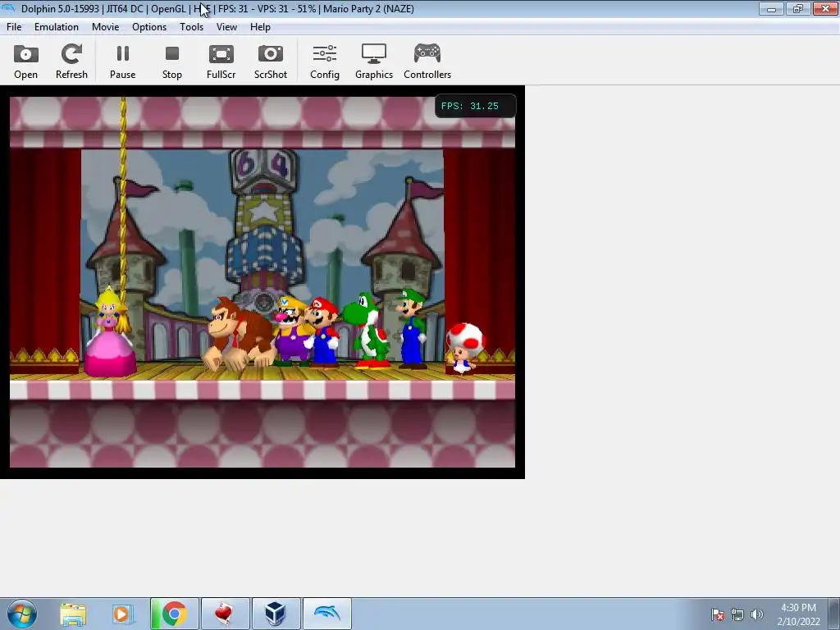Switch to fullscreen with FullScr
This screenshot has height=630, width=840.
tap(221, 62)
